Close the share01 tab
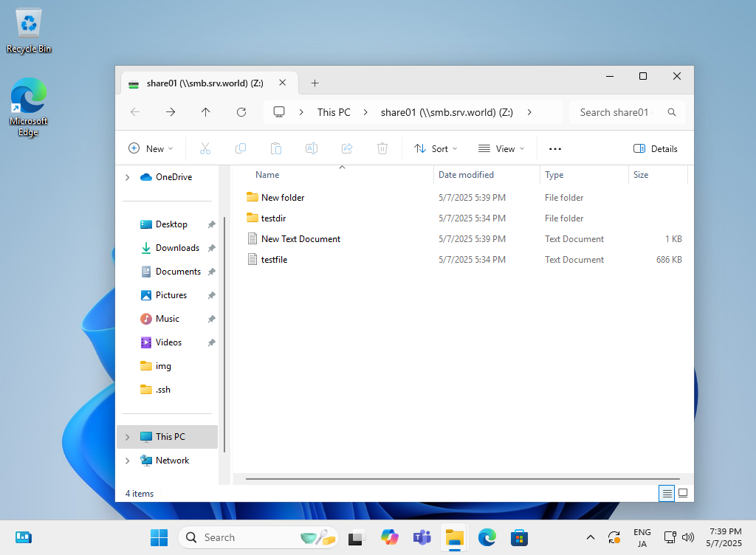 pyautogui.click(x=283, y=83)
